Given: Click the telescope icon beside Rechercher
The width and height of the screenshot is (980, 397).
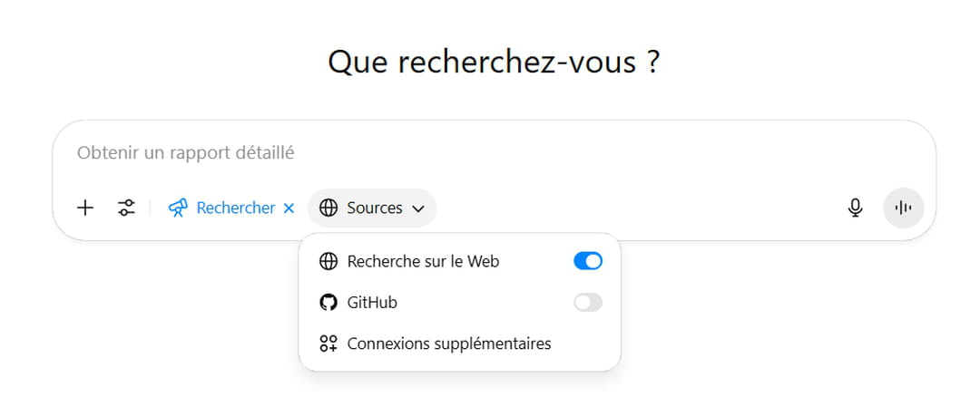Looking at the screenshot, I should coord(178,208).
